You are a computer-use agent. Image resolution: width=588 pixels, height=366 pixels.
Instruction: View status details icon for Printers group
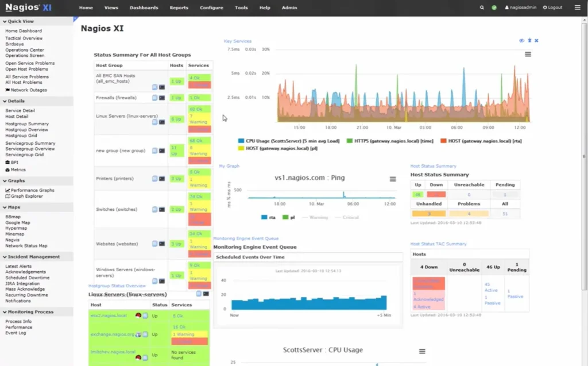[x=154, y=179]
